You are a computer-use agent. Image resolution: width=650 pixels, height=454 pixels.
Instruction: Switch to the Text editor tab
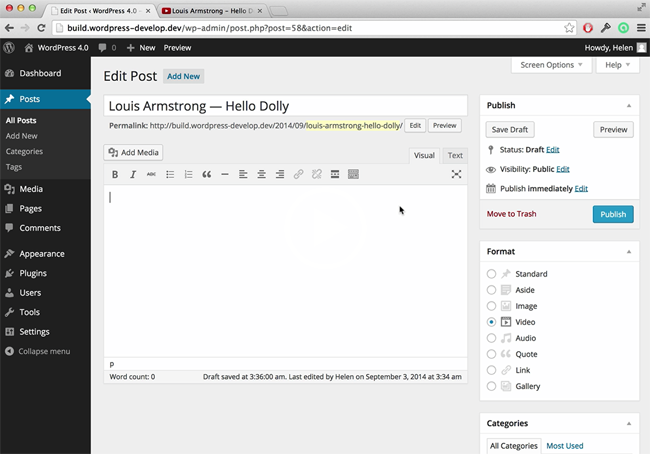pos(455,155)
